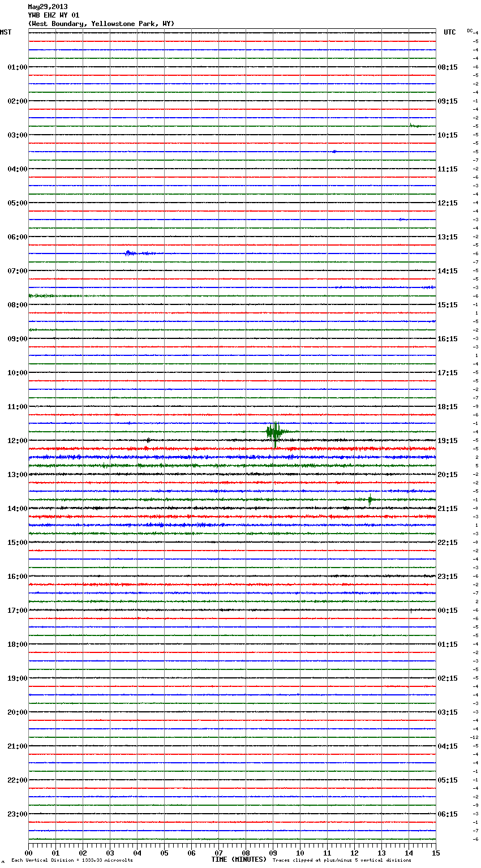Select the 12:00 MST hour label
This screenshot has width=481, height=868.
(18, 441)
